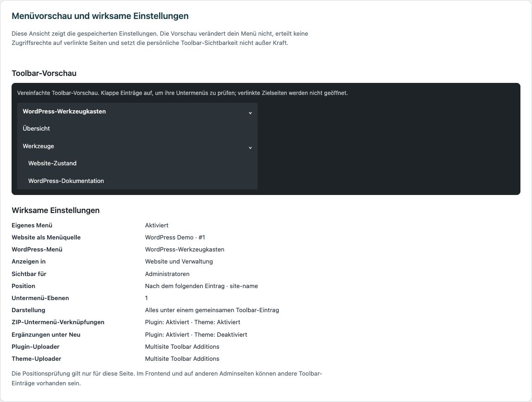The width and height of the screenshot is (532, 402).
Task: Collapse the WordPress-Werkzeugkasten chevron
Action: point(250,113)
